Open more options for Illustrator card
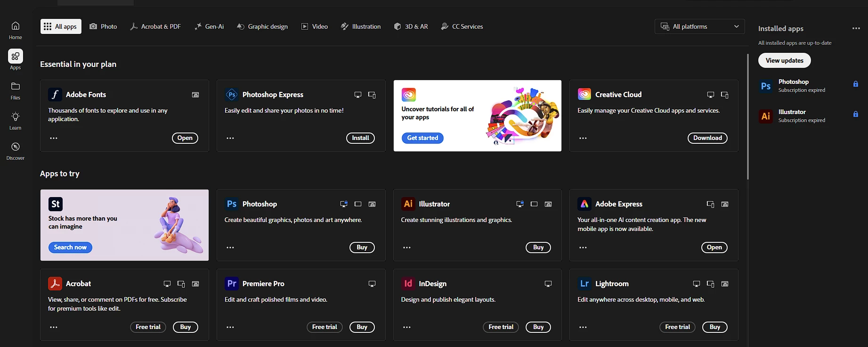The width and height of the screenshot is (868, 347). click(407, 248)
